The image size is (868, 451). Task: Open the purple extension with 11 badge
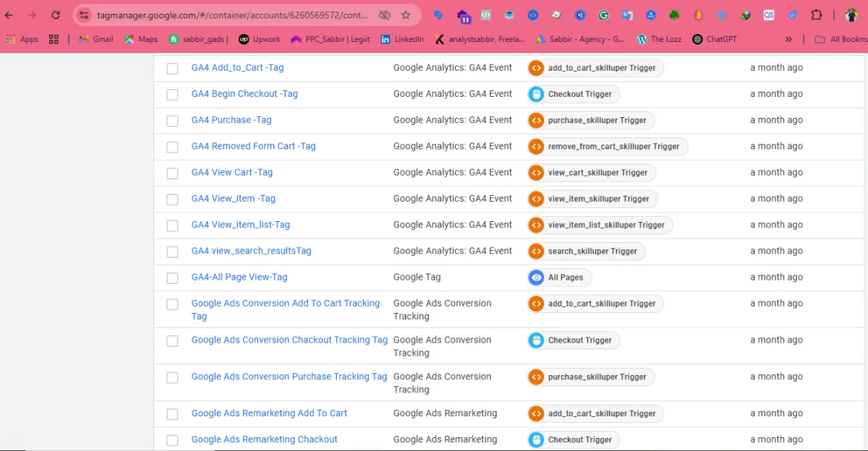(464, 15)
